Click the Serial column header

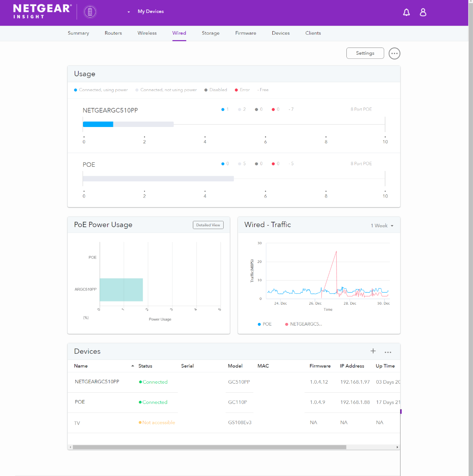tap(187, 366)
